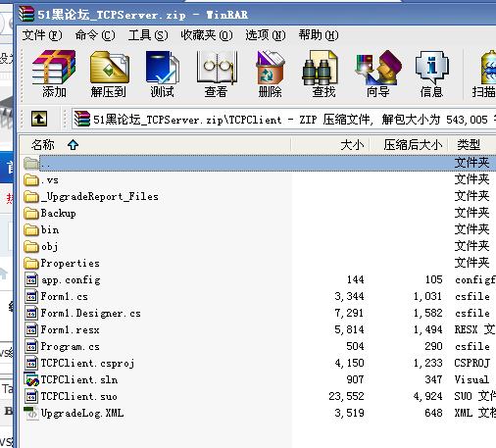Click the Program.cs file icon

[x=31, y=346]
